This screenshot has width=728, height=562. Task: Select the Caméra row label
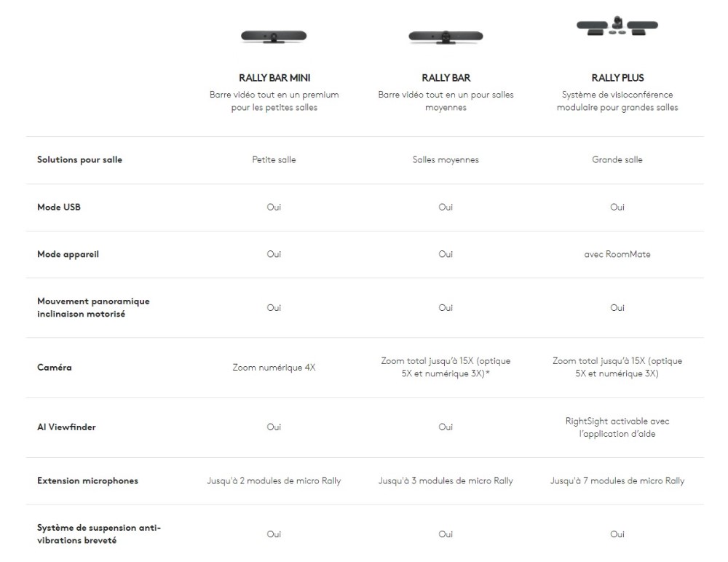55,368
